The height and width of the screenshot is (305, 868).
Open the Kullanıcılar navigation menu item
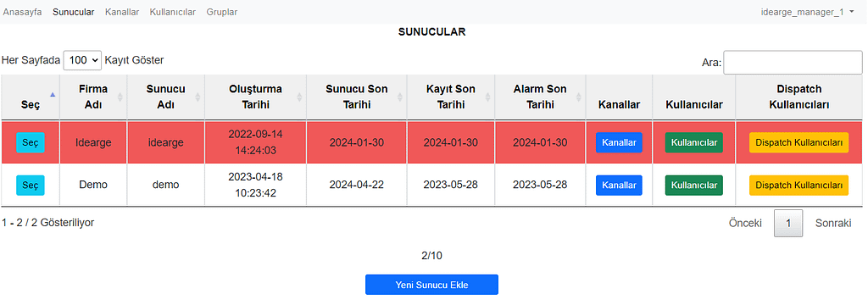pyautogui.click(x=173, y=12)
